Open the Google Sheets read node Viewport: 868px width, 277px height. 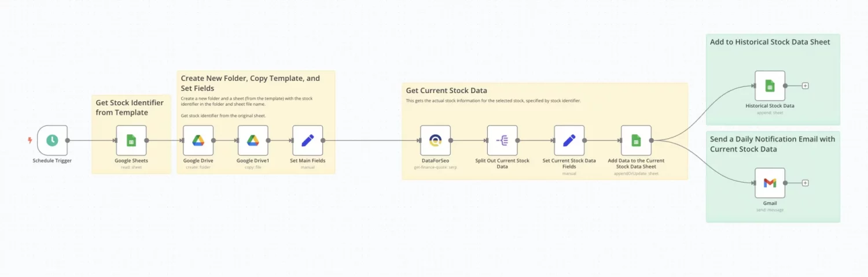coord(131,140)
